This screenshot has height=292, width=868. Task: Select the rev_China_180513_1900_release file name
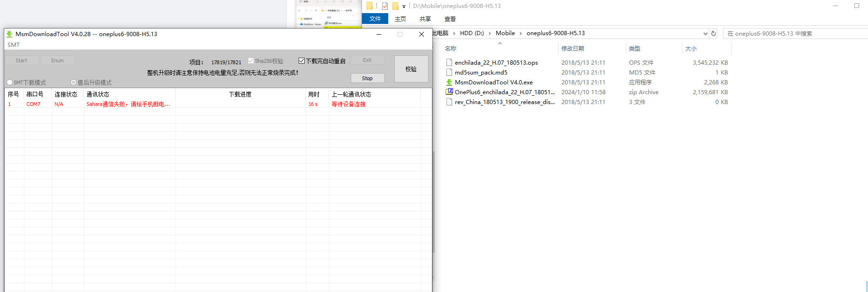pyautogui.click(x=505, y=102)
